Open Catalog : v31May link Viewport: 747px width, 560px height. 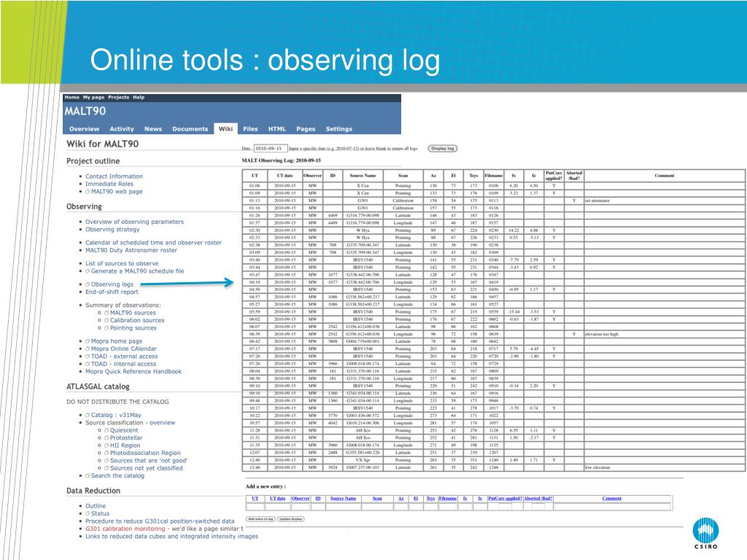click(116, 415)
